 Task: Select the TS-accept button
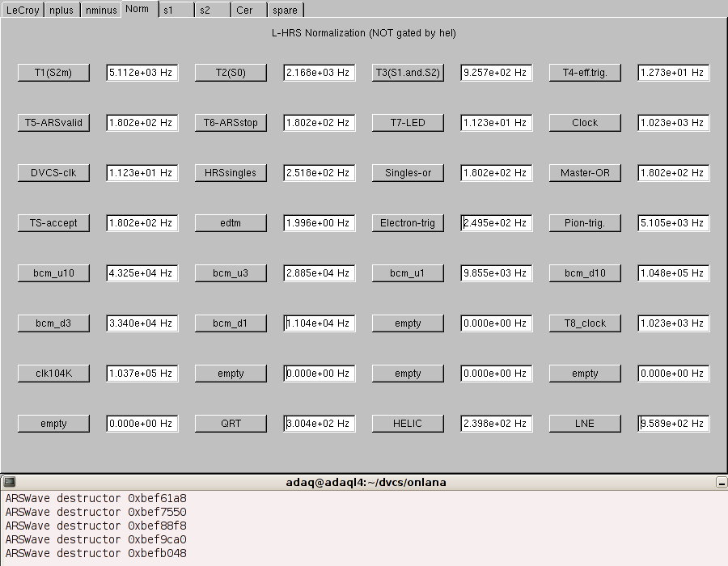[53, 222]
